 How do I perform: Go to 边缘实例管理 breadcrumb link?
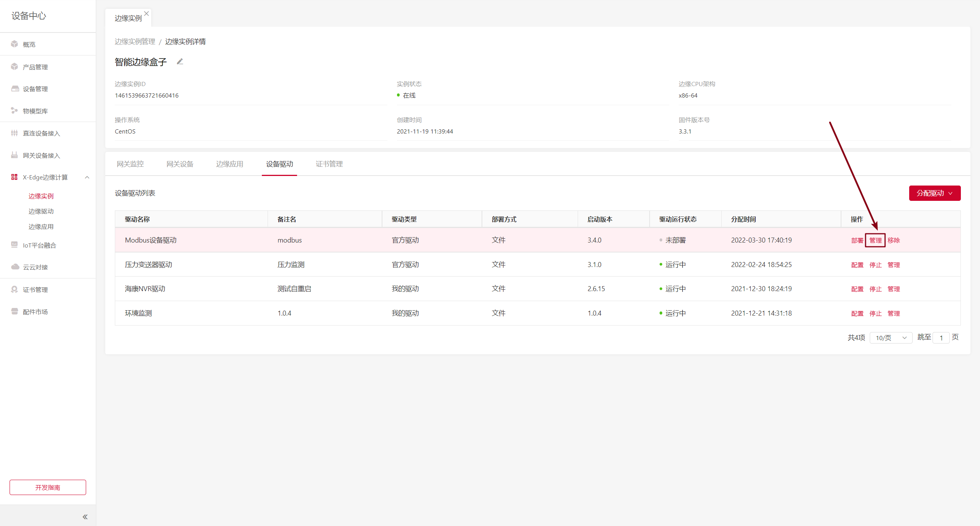pyautogui.click(x=135, y=41)
